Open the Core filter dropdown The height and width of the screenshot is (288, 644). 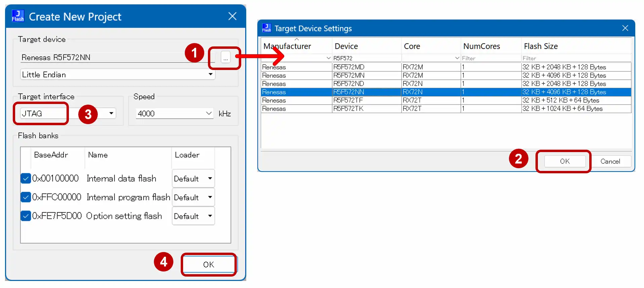coord(457,58)
